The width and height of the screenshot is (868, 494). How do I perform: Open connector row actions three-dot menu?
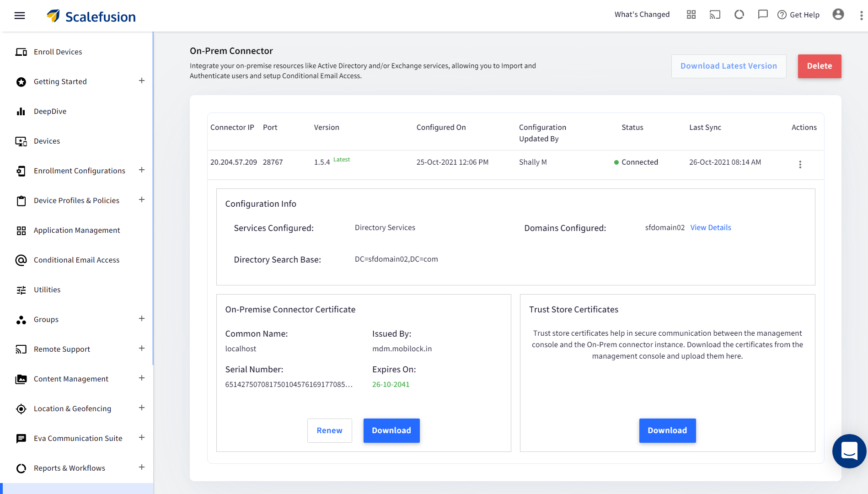[x=800, y=164]
